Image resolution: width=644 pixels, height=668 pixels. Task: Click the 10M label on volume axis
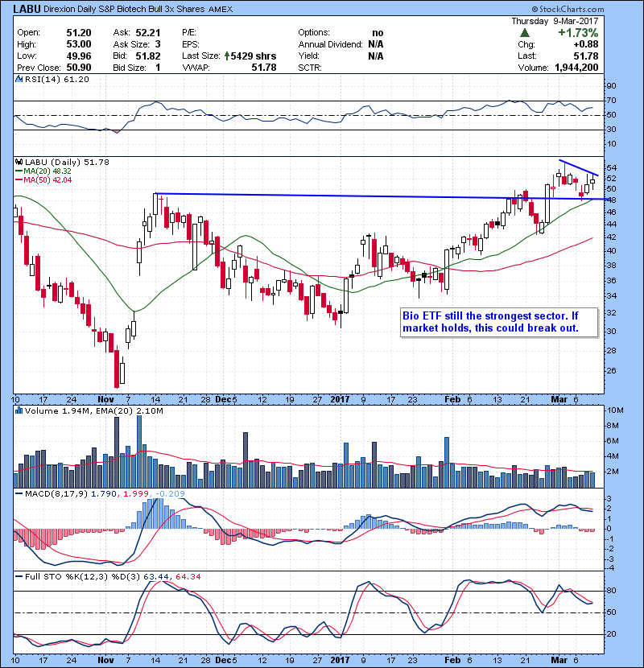coord(615,410)
